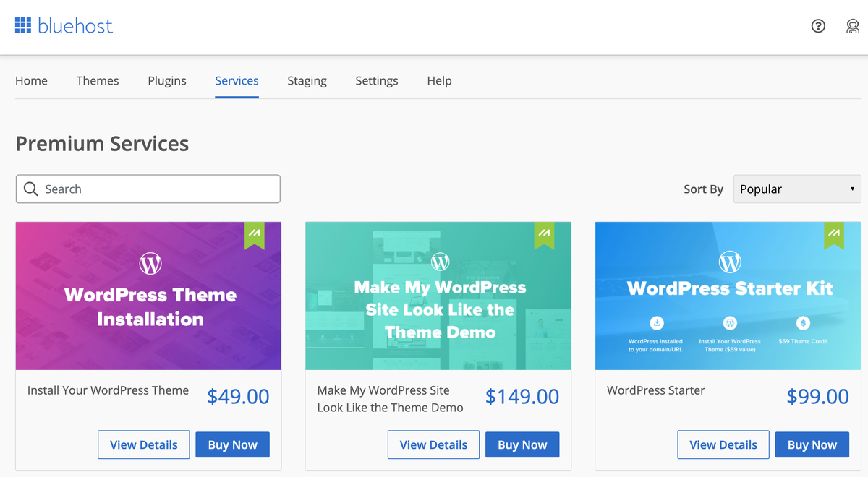The width and height of the screenshot is (868, 477).
Task: View Details for Install Your WordPress Theme
Action: click(x=143, y=444)
